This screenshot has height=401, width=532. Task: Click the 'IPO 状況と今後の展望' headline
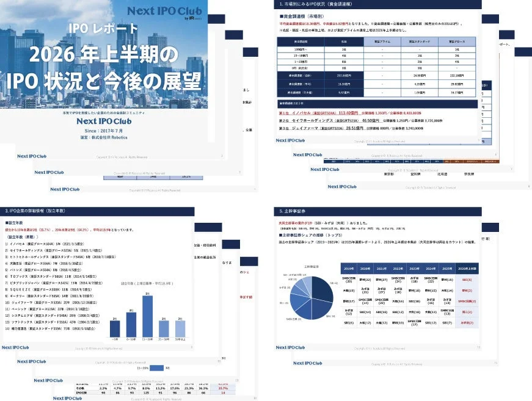click(x=103, y=82)
